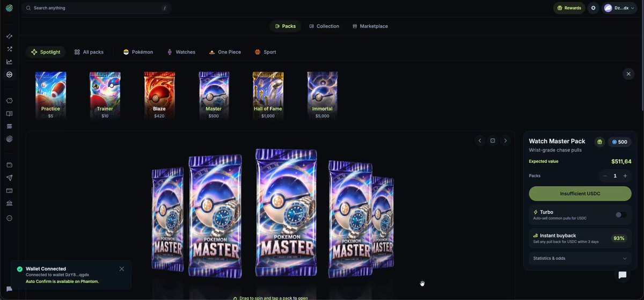The image size is (644, 300).
Task: Open the Rewards button
Action: (569, 8)
